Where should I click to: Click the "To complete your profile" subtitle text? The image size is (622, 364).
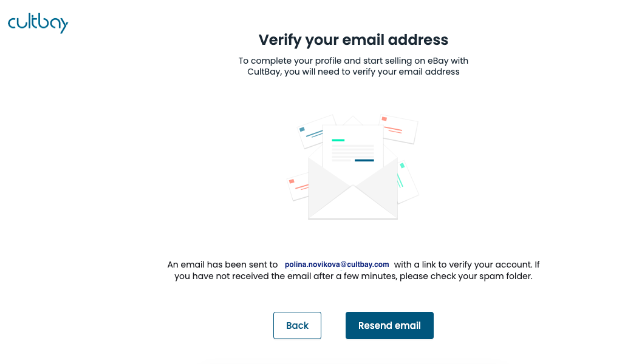point(353,66)
